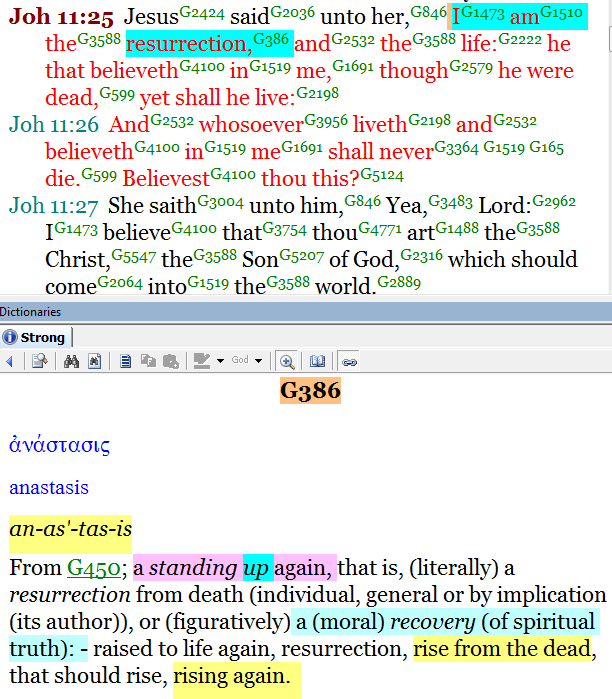Click G2424 after the word Jesus

(x=202, y=13)
